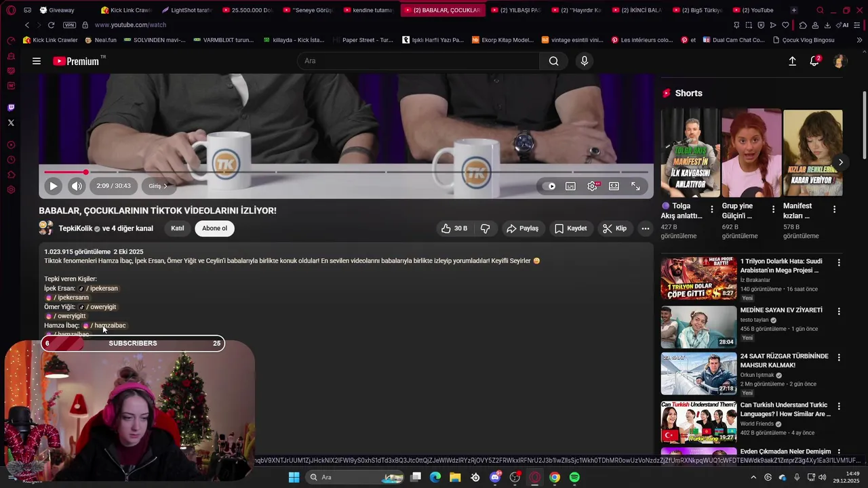Open 'Neal.fun' bookmark
This screenshot has height=488, width=868.
click(101, 40)
